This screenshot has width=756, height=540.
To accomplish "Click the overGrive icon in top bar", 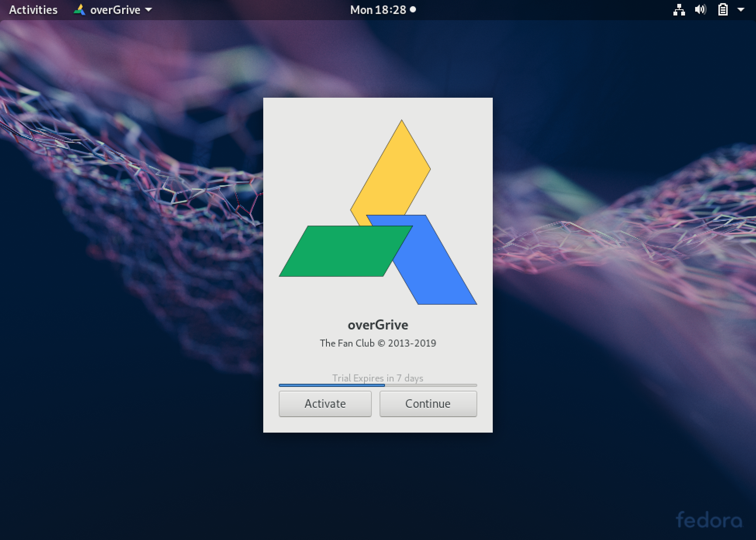I will [x=79, y=10].
